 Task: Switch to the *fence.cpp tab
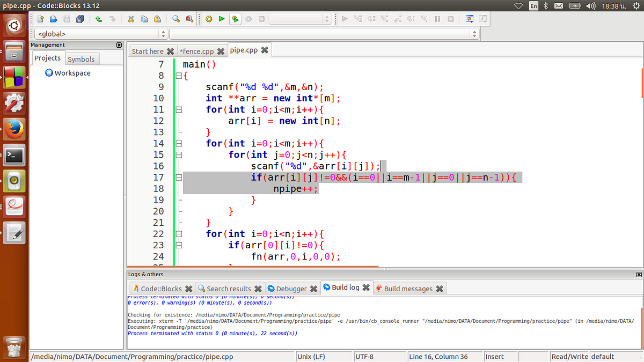[x=196, y=51]
